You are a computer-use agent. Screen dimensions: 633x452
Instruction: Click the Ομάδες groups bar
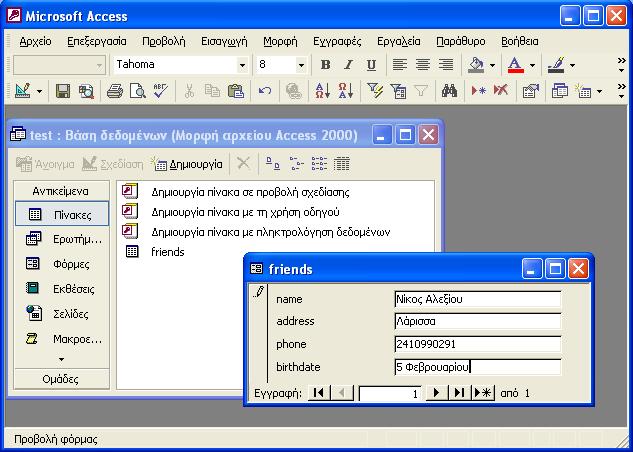[x=61, y=379]
